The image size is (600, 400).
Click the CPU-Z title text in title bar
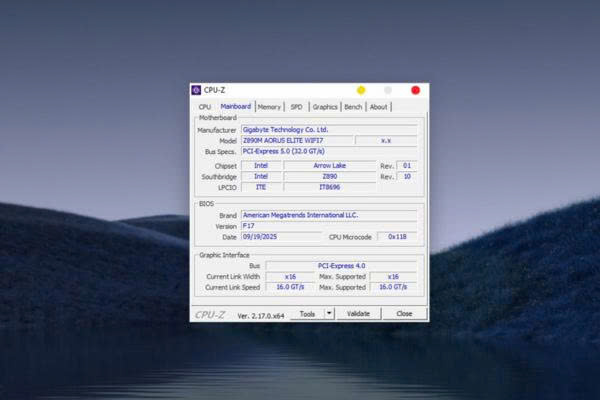pyautogui.click(x=214, y=90)
